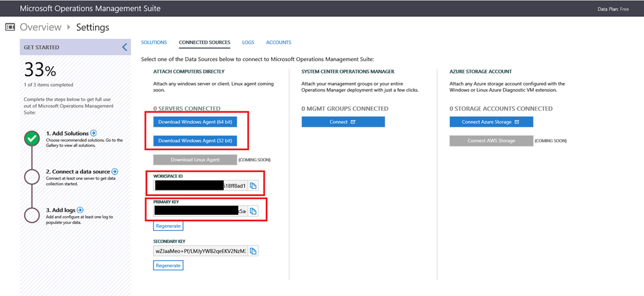Collapse the Get Started panel chevron

click(125, 47)
